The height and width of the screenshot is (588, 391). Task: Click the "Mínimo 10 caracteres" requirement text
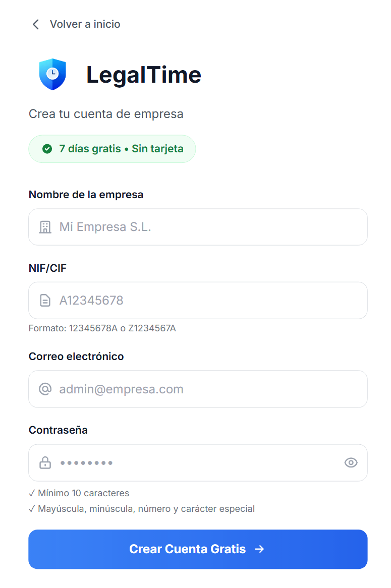pyautogui.click(x=83, y=493)
